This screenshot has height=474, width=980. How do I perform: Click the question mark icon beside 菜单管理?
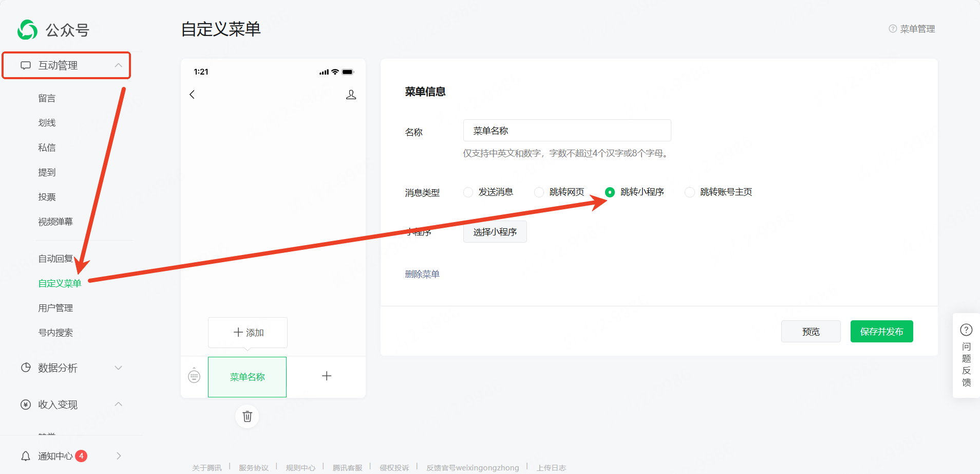[893, 29]
